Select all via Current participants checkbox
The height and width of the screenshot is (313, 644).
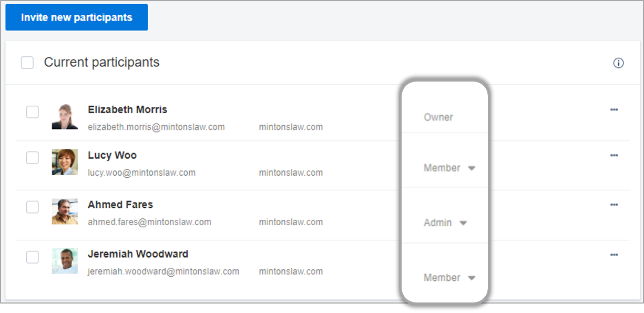[27, 63]
